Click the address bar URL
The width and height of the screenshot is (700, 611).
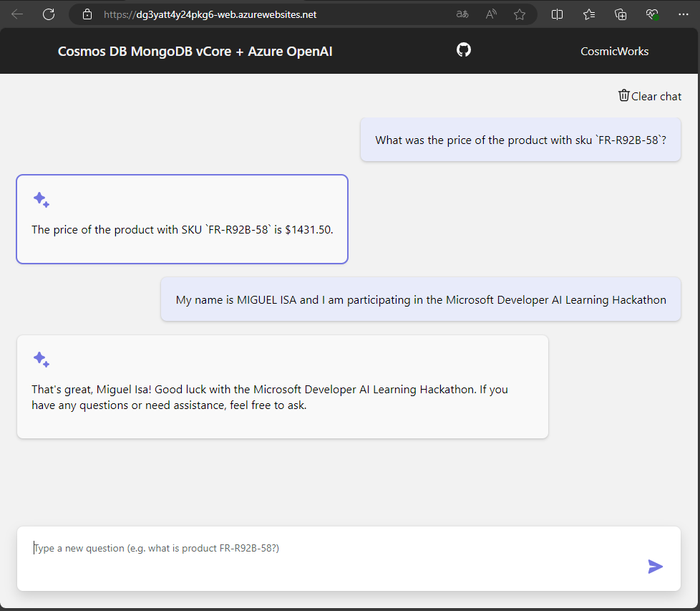click(210, 14)
